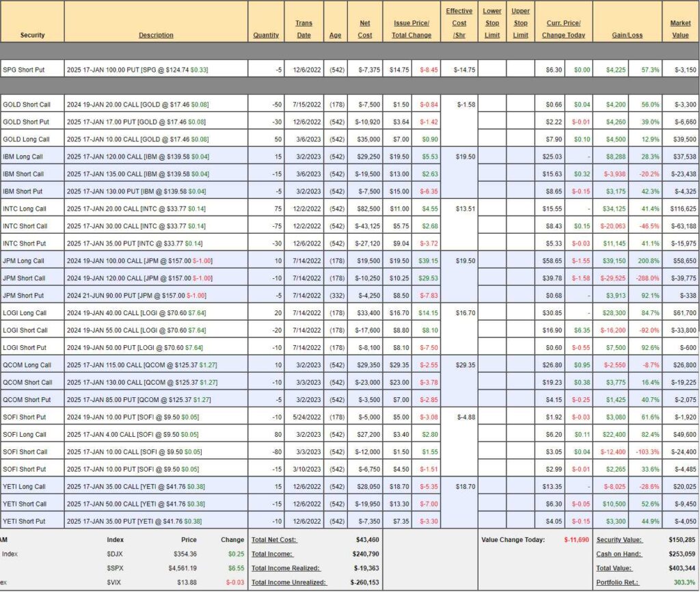Screen dimensions: 700x592
Task: Sort table by Quantity header
Action: click(x=266, y=35)
